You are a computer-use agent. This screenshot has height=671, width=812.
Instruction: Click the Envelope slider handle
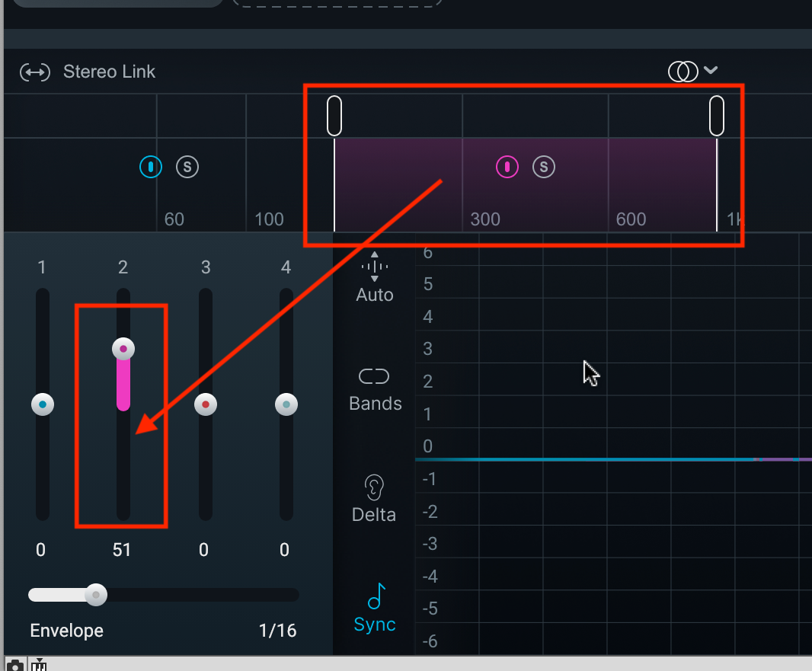(96, 595)
